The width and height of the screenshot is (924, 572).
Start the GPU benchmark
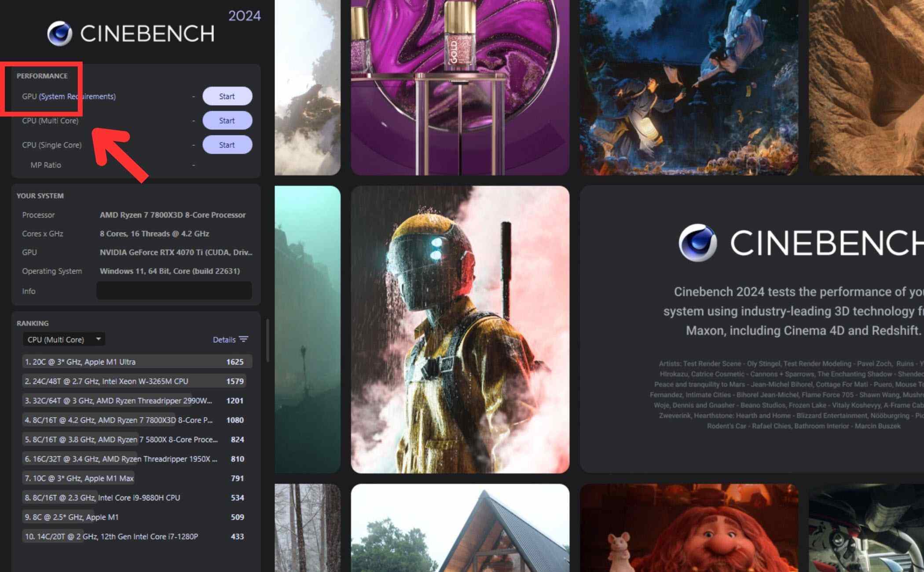click(227, 96)
